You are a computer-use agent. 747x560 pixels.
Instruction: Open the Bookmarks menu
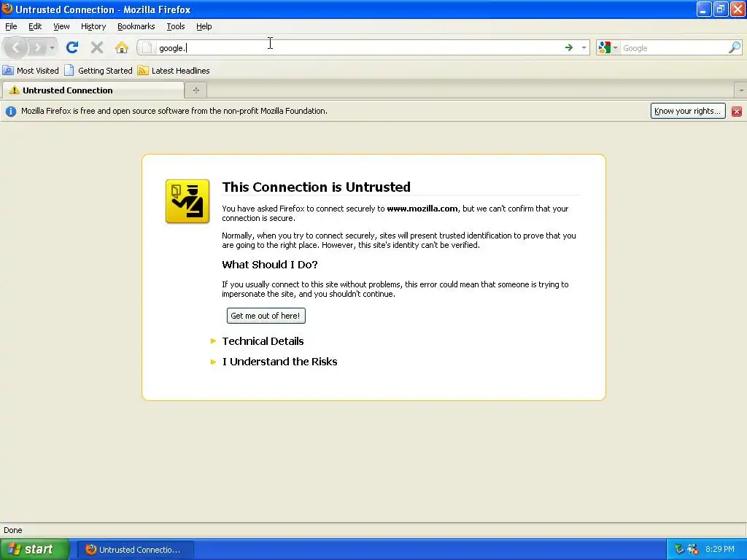point(136,27)
